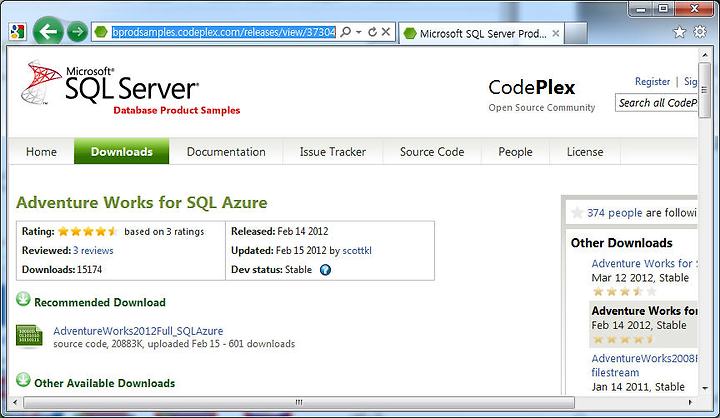Open a new blank browser tab
Screen dimensions: 720x418
click(576, 33)
